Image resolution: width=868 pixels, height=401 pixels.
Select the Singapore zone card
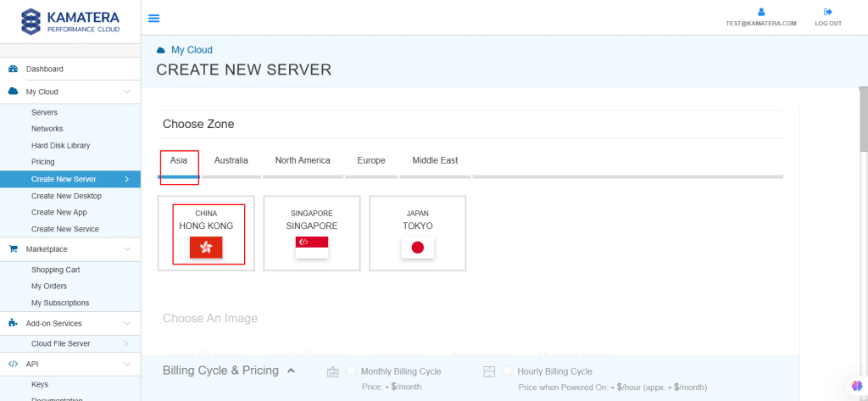(312, 233)
